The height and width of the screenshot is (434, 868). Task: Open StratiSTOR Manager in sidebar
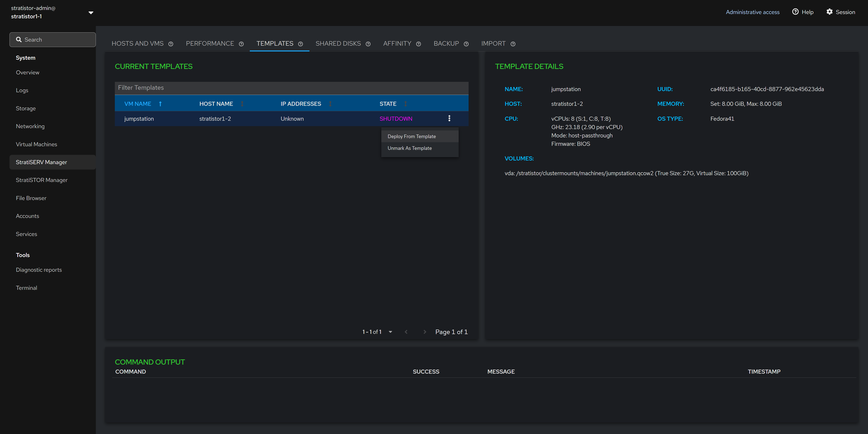coord(42,180)
